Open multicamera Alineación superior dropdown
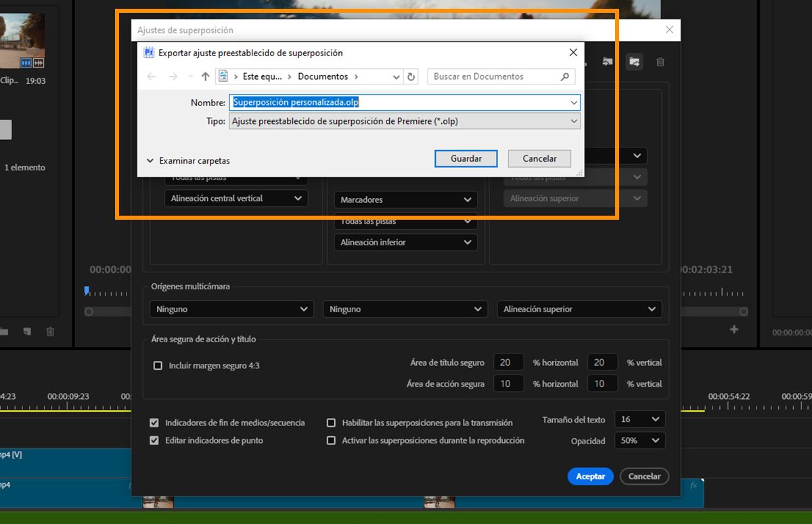Screen dimensions: 812x524 [x=579, y=309]
